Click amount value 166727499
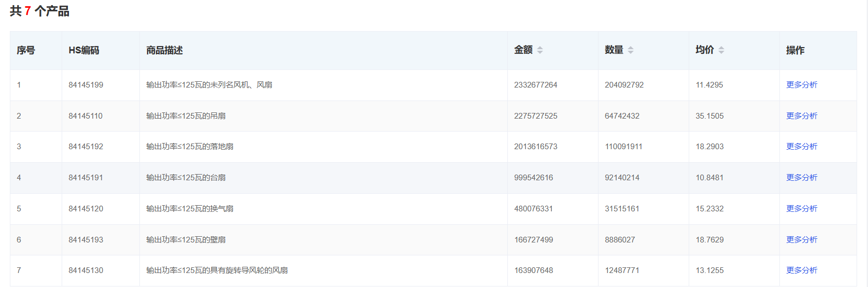 pyautogui.click(x=534, y=240)
